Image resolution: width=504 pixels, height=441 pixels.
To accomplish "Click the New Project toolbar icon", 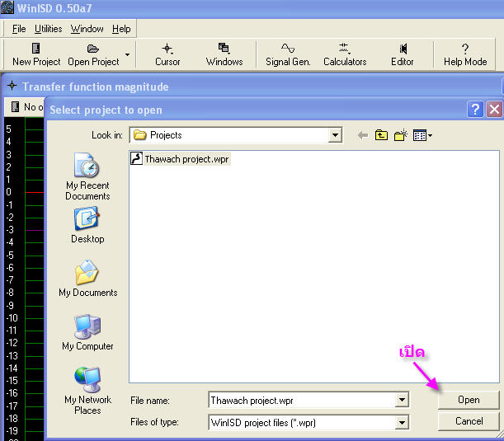I will pos(36,54).
